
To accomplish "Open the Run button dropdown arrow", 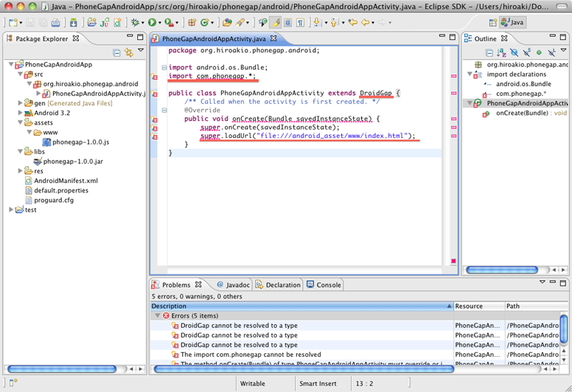I will 159,23.
